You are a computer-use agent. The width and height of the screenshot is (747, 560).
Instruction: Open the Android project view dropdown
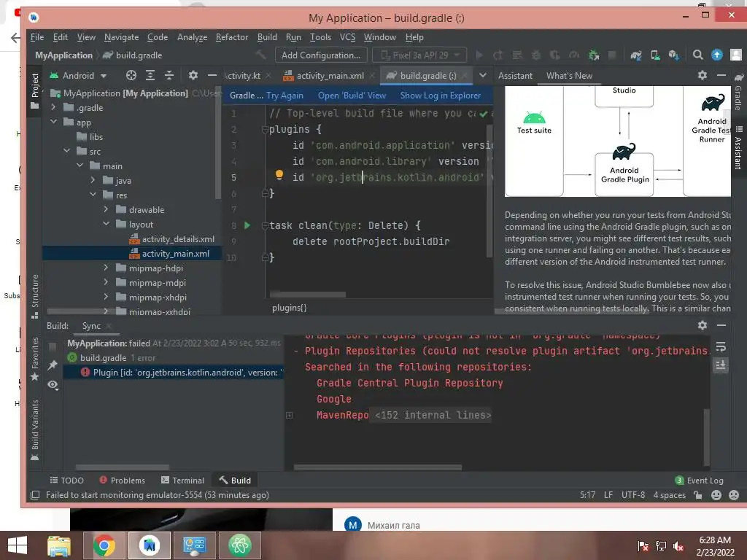(79, 75)
